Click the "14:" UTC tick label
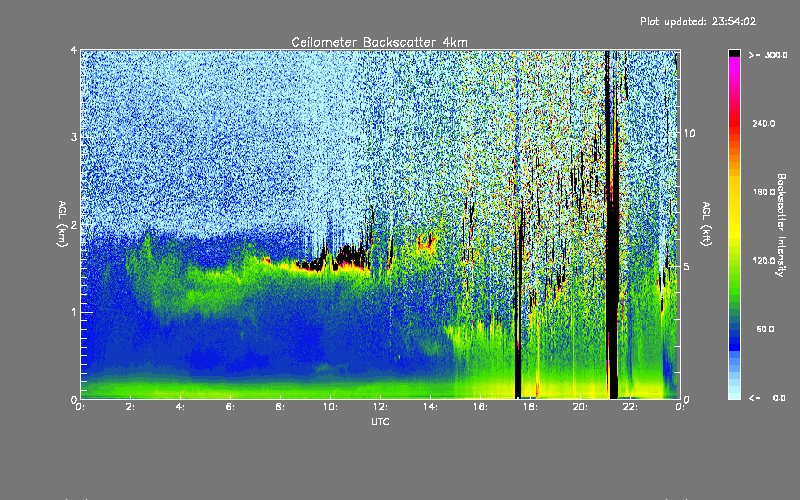 click(430, 407)
